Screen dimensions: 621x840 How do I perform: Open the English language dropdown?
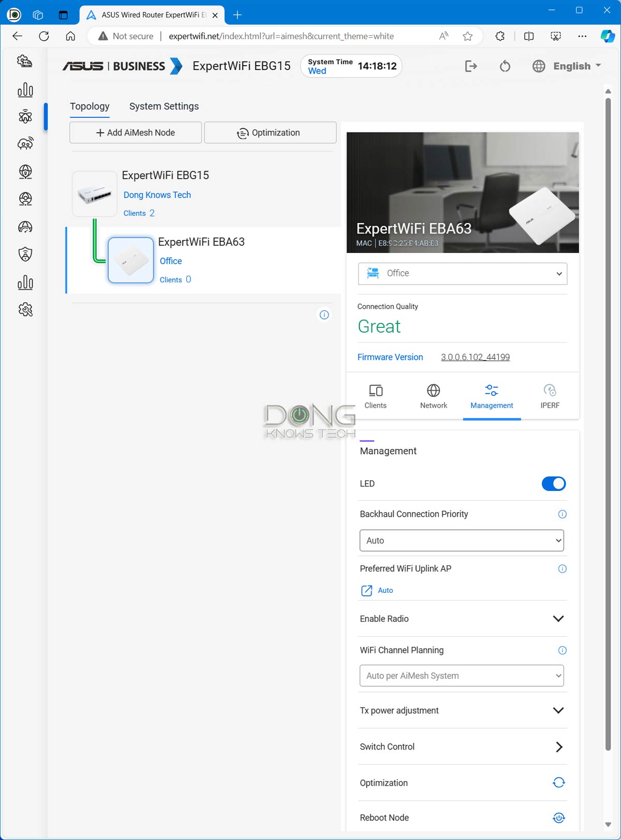(x=577, y=66)
